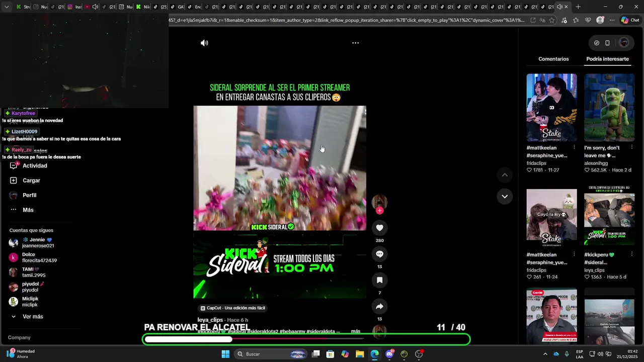Viewport: 644px width, 362px height.
Task: Click the playing video in center
Action: [280, 168]
